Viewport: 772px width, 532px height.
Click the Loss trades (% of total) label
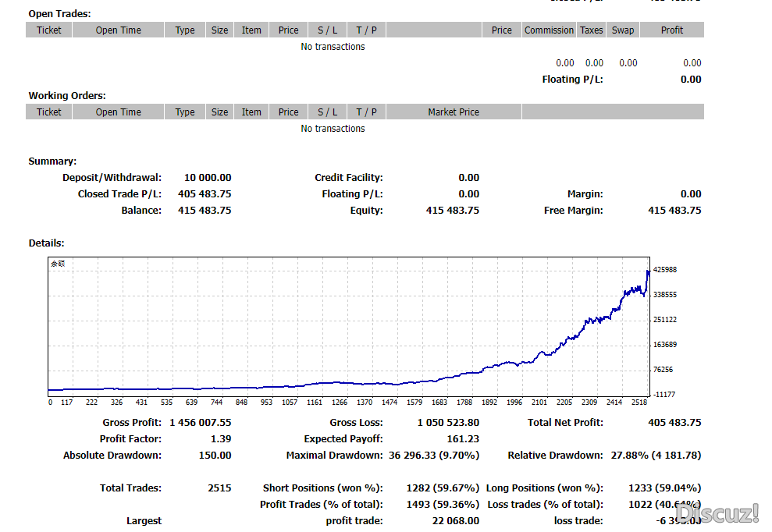(x=545, y=505)
